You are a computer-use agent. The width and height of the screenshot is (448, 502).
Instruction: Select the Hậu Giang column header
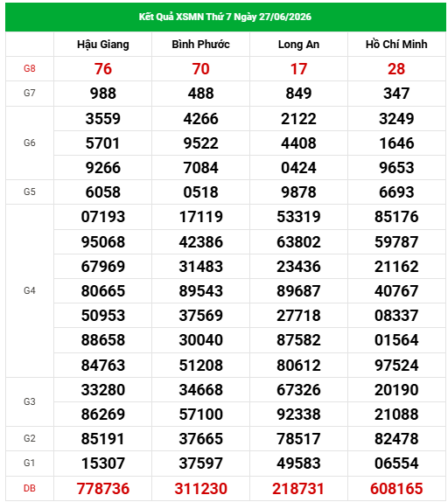coord(102,45)
